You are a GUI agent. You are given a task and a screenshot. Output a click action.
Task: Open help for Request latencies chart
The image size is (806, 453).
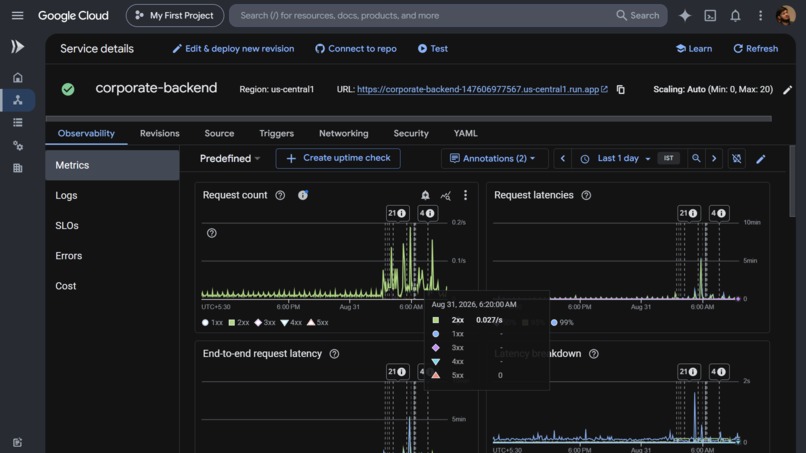[586, 195]
